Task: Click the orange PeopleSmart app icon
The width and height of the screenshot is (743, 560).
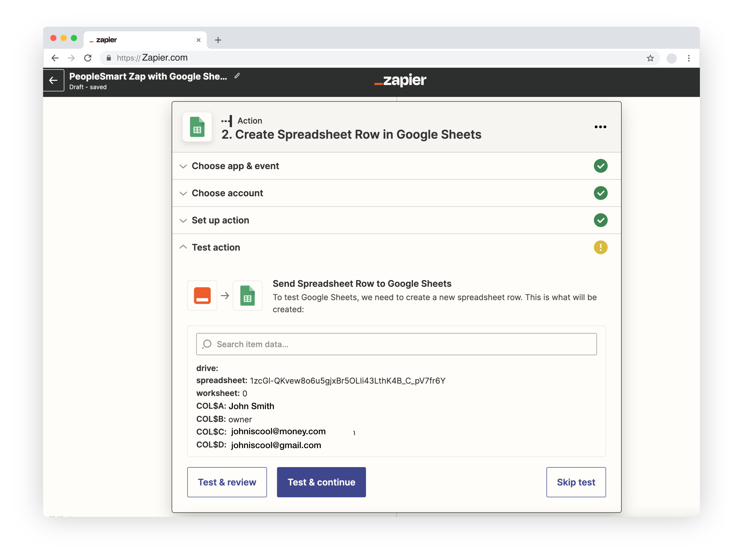Action: (202, 296)
